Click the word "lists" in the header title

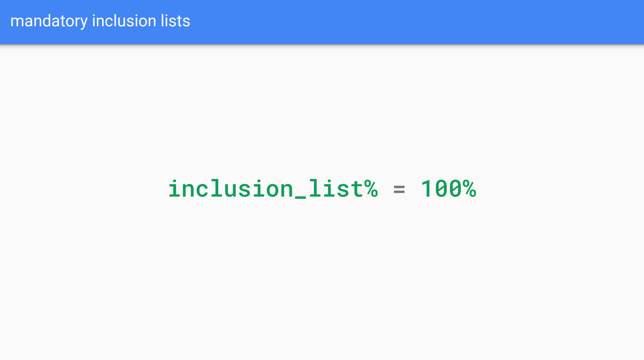point(175,21)
